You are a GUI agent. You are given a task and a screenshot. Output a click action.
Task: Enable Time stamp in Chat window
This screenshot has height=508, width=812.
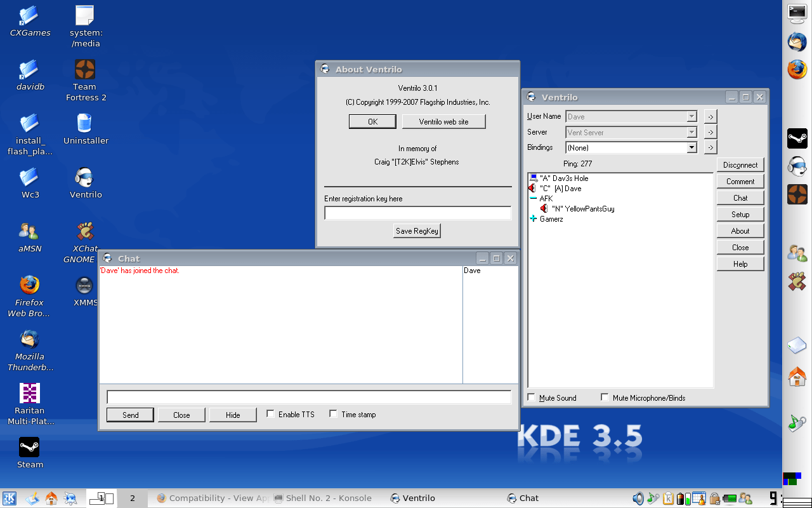[333, 414]
